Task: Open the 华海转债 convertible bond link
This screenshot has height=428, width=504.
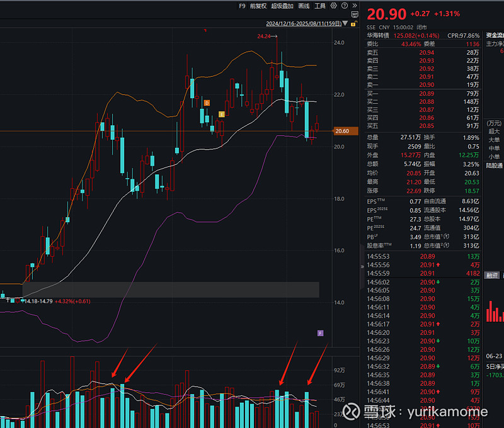Action: click(379, 36)
